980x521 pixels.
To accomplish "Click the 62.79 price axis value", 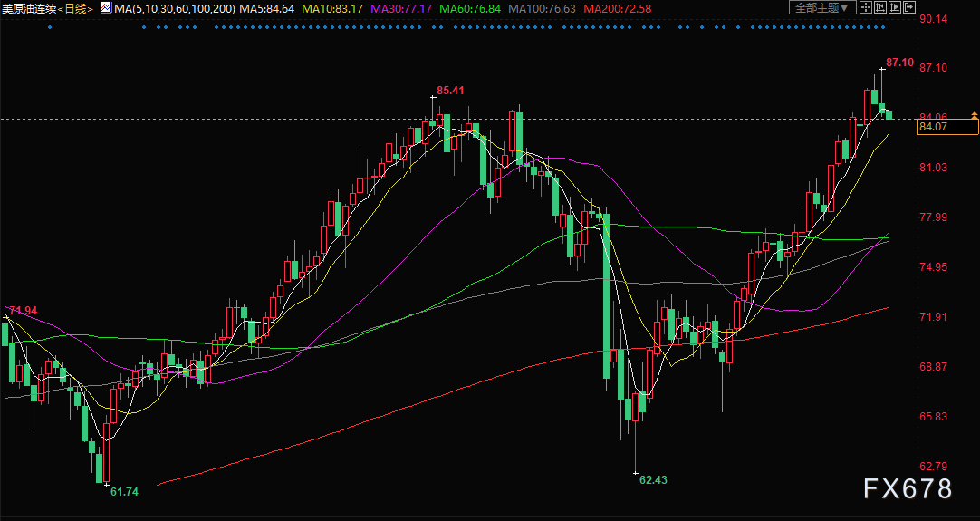I will (934, 467).
